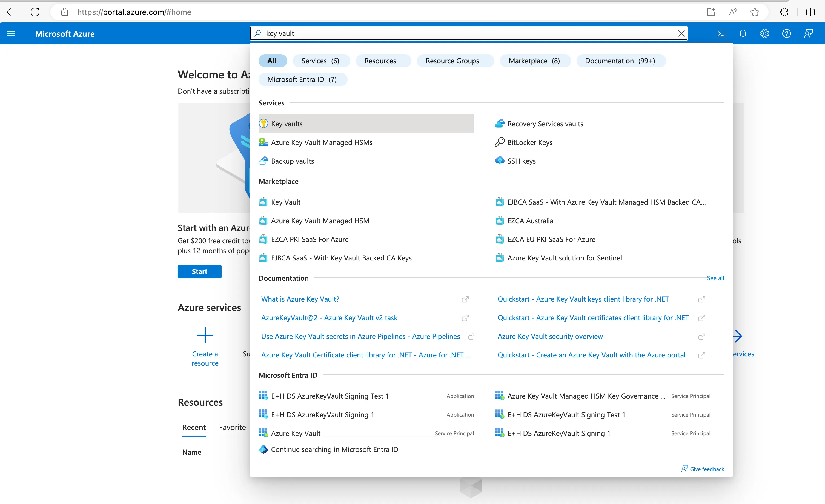Click browser favorites star icon
This screenshot has width=825, height=504.
pos(755,12)
